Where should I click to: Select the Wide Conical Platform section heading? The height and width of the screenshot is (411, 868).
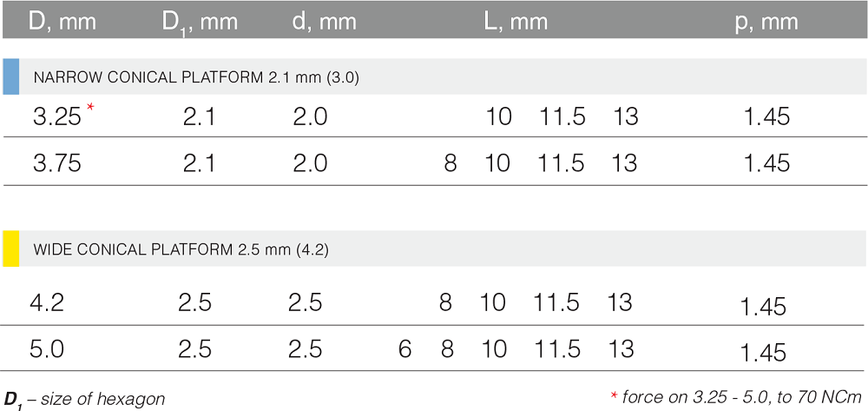(181, 249)
